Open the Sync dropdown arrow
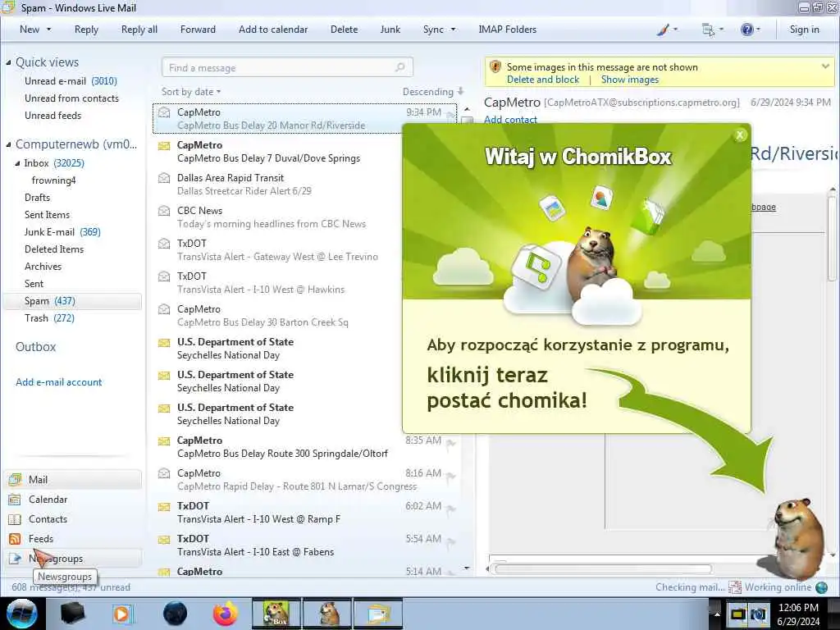The width and height of the screenshot is (840, 630). [x=453, y=30]
